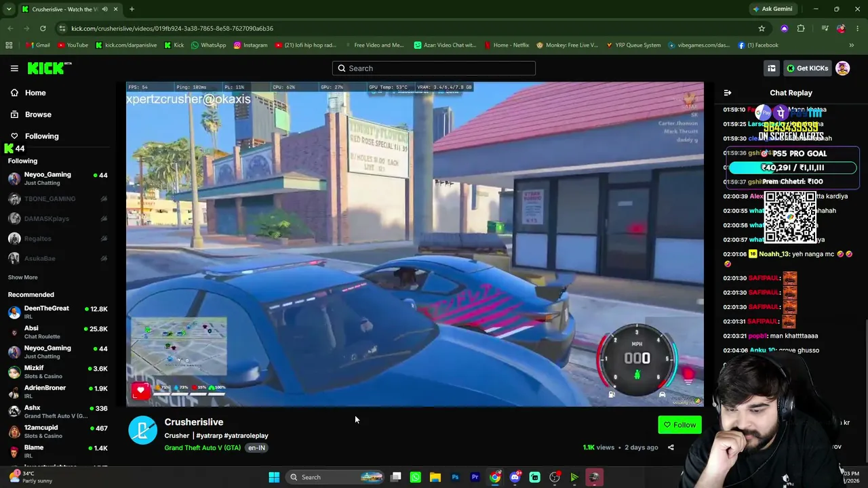Open Photoshop from the taskbar
Image resolution: width=868 pixels, height=488 pixels.
tap(455, 477)
